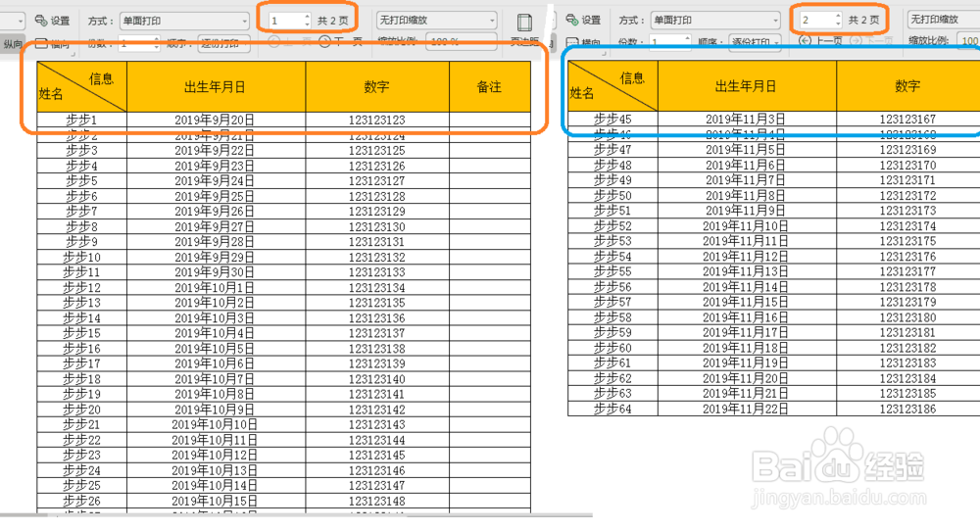Click the 步步55 name cell
Screen dimensions: 980x531
tap(612, 271)
